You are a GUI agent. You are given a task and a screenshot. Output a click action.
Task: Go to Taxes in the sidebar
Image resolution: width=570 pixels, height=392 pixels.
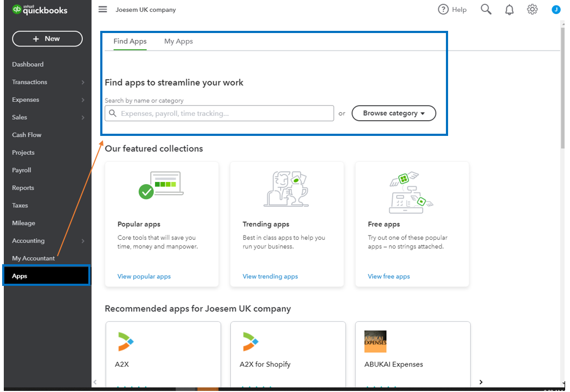click(20, 205)
